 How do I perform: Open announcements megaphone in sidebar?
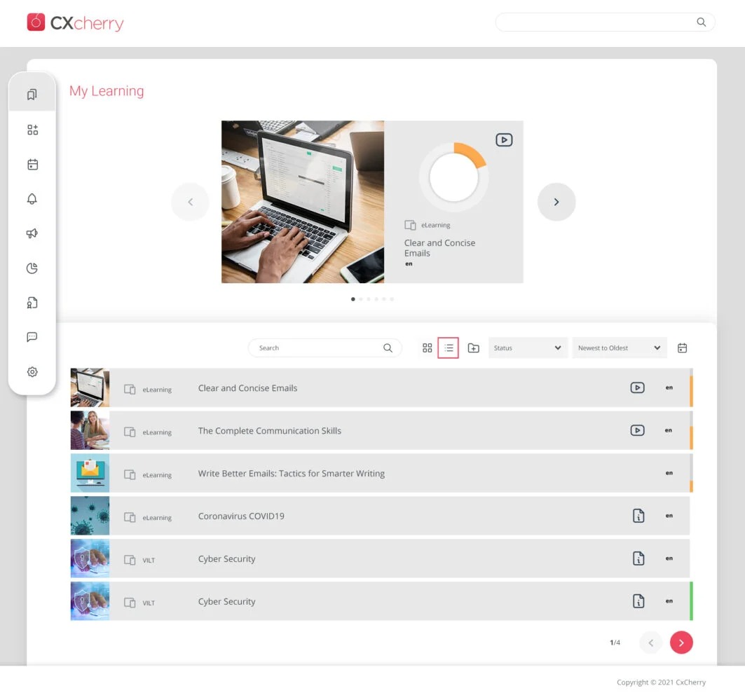click(x=32, y=233)
